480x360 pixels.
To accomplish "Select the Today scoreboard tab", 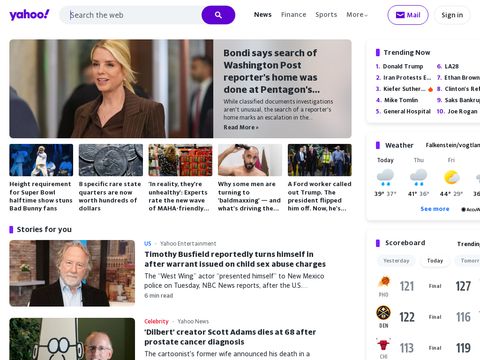I will (435, 261).
